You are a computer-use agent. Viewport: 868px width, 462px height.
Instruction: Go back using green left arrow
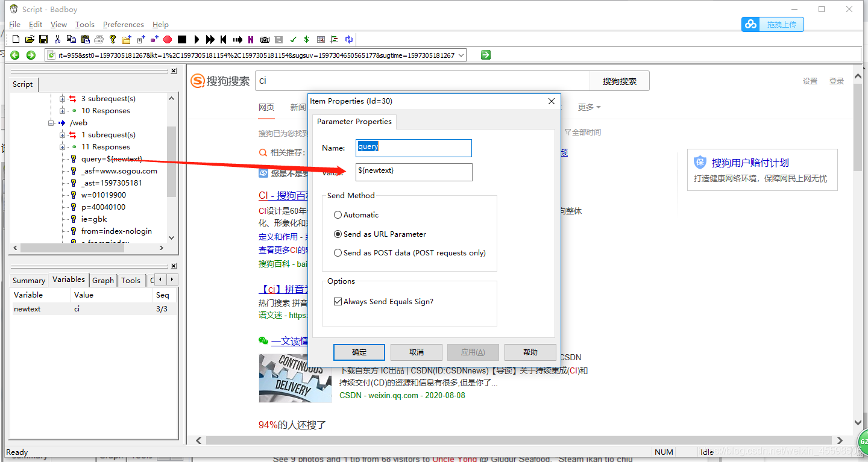point(15,55)
